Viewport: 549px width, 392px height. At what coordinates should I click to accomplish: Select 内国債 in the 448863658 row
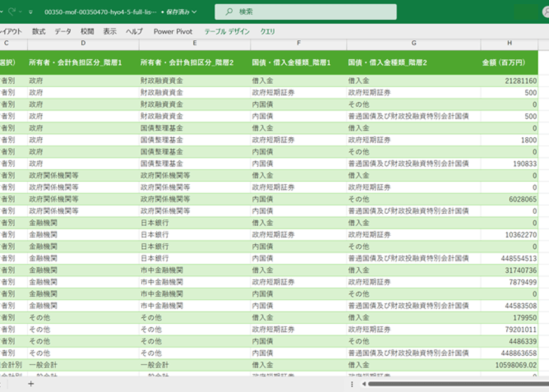[x=299, y=353]
